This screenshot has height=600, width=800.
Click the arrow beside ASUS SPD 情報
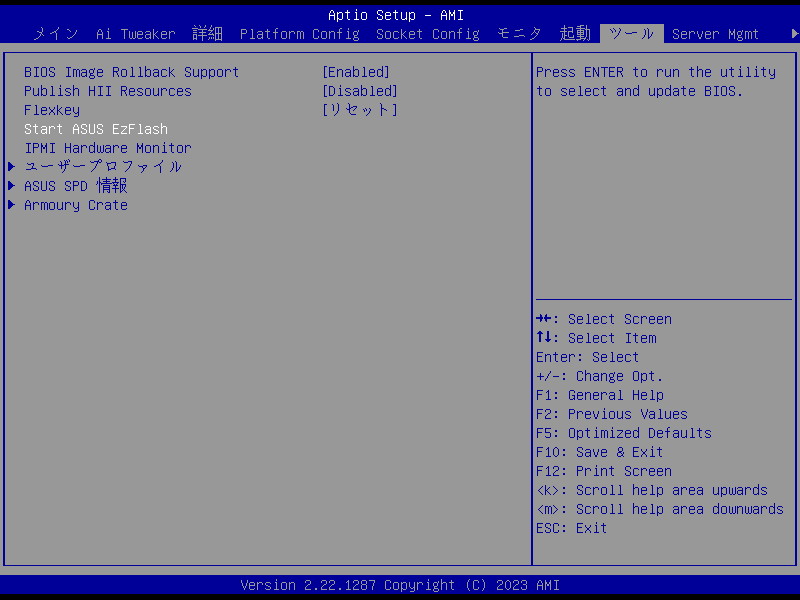point(12,185)
